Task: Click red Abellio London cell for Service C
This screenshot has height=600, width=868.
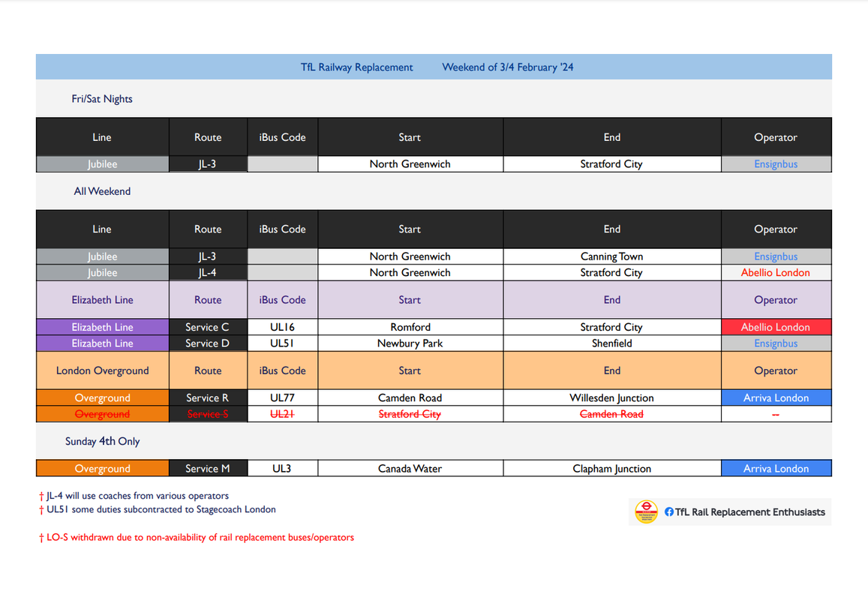Action: tap(776, 327)
